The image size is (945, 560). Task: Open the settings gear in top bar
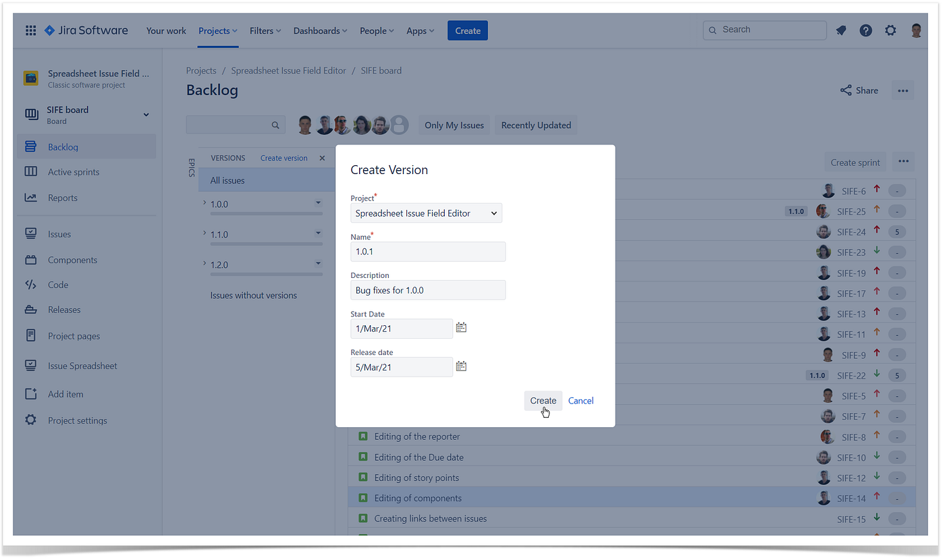(891, 30)
